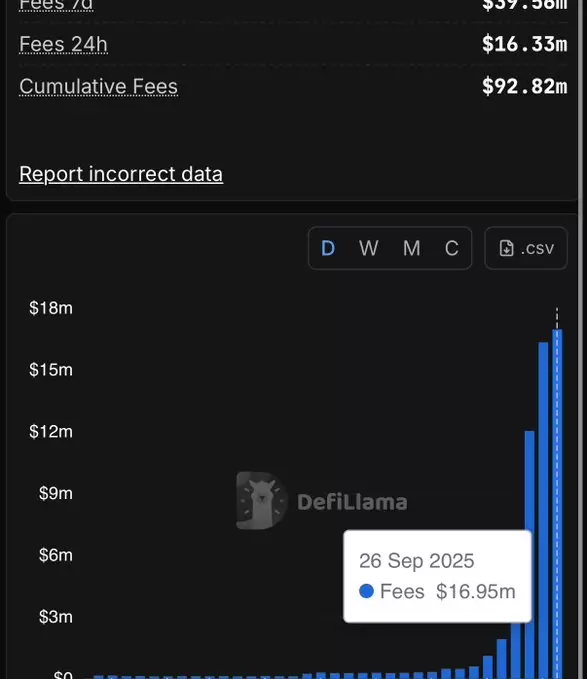Click the blue Fees legend dot in tooltip

coord(366,591)
